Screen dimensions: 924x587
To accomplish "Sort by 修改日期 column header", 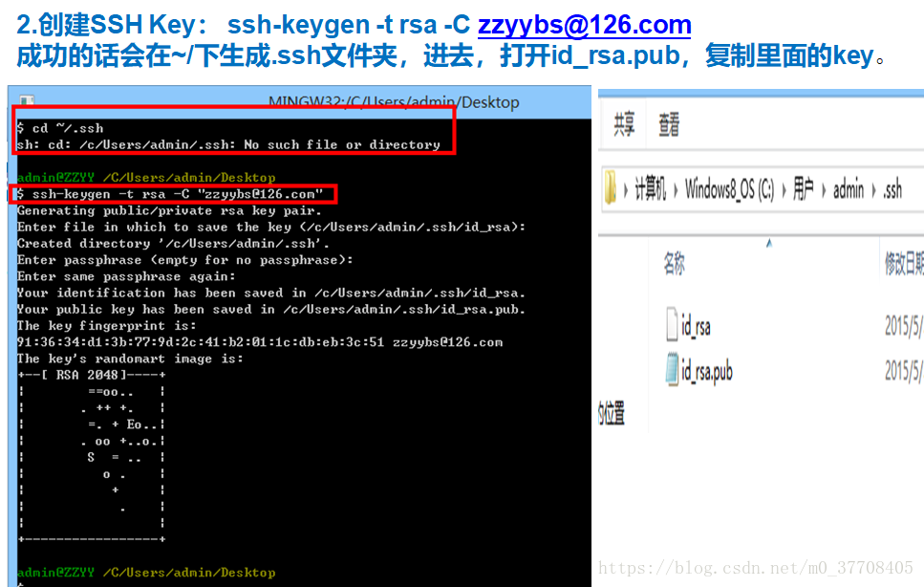I will tap(903, 263).
